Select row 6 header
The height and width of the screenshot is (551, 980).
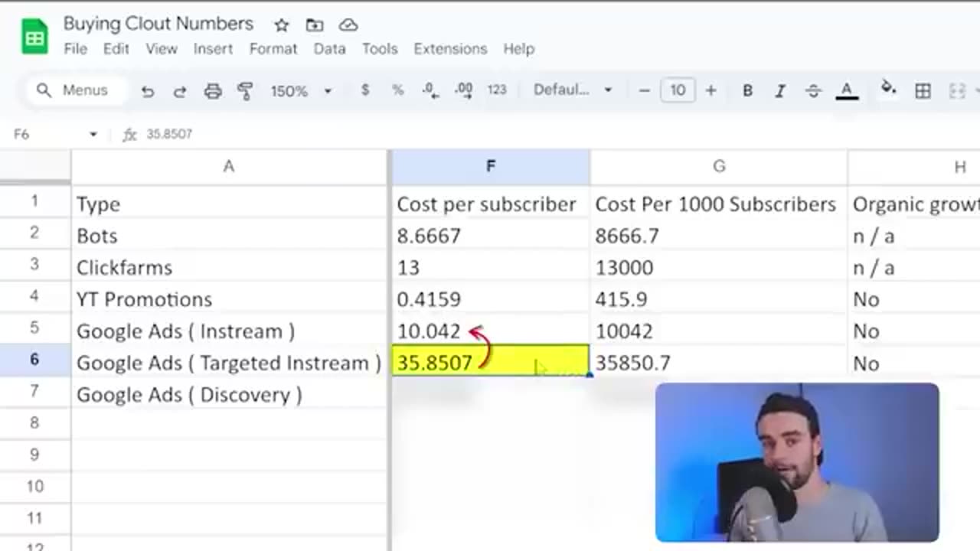click(34, 360)
